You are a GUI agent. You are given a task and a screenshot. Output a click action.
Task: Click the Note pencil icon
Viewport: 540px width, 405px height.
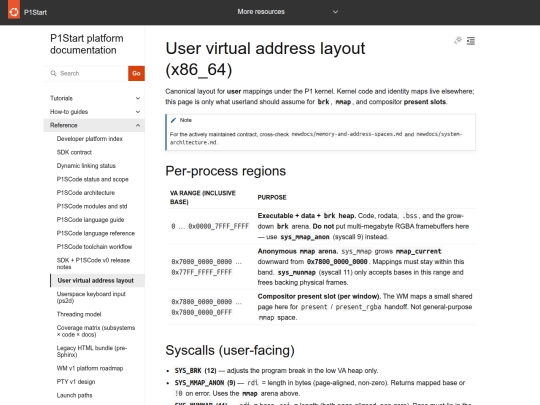tap(173, 120)
